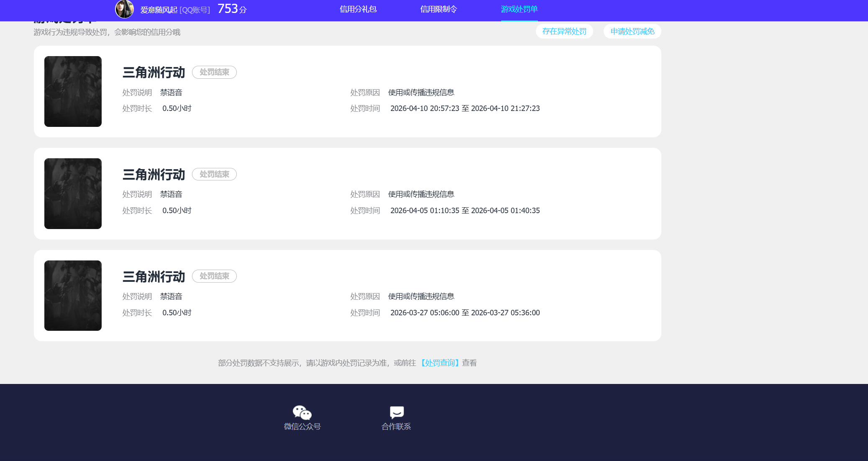Switch to 信用分礼包 tab

(x=358, y=9)
